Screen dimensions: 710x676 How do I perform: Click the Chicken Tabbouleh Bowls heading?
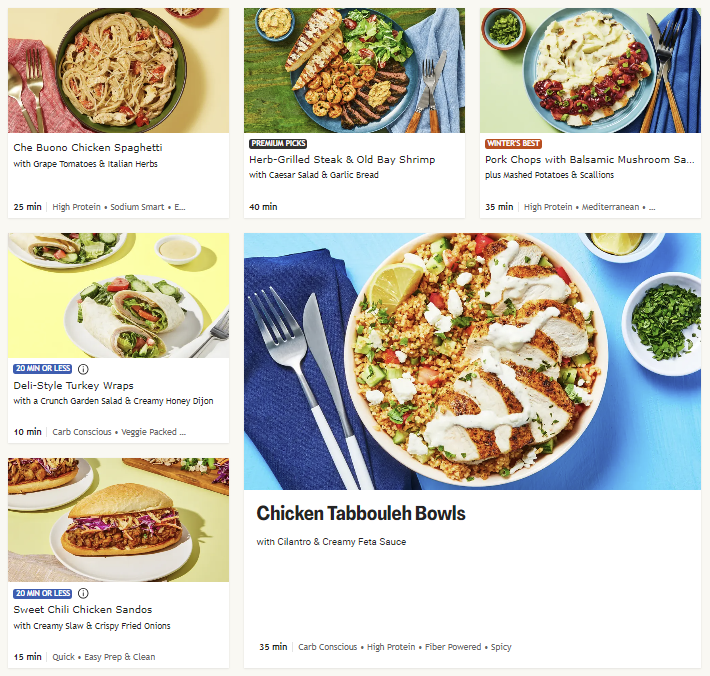pyautogui.click(x=361, y=514)
